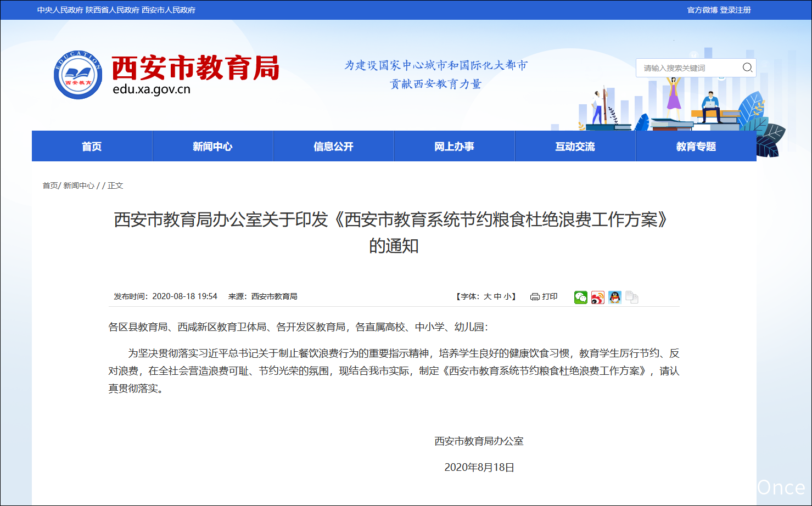Share article via Weibo icon
The image size is (812, 506).
(598, 297)
